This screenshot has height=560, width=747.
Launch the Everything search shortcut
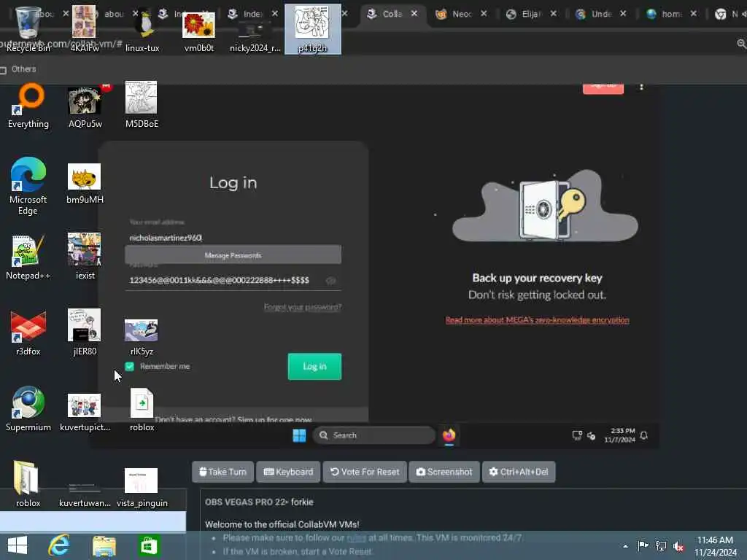tap(28, 106)
